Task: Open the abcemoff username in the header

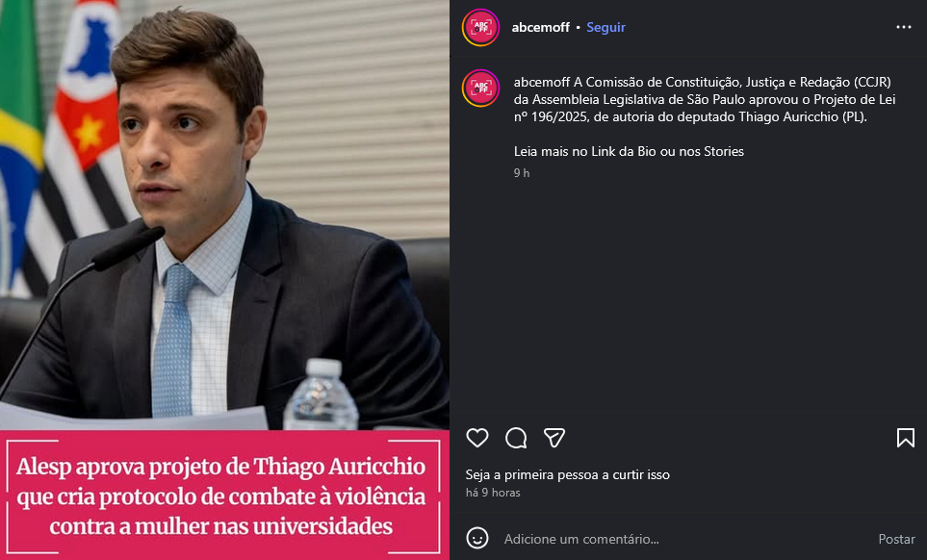Action: pos(540,27)
